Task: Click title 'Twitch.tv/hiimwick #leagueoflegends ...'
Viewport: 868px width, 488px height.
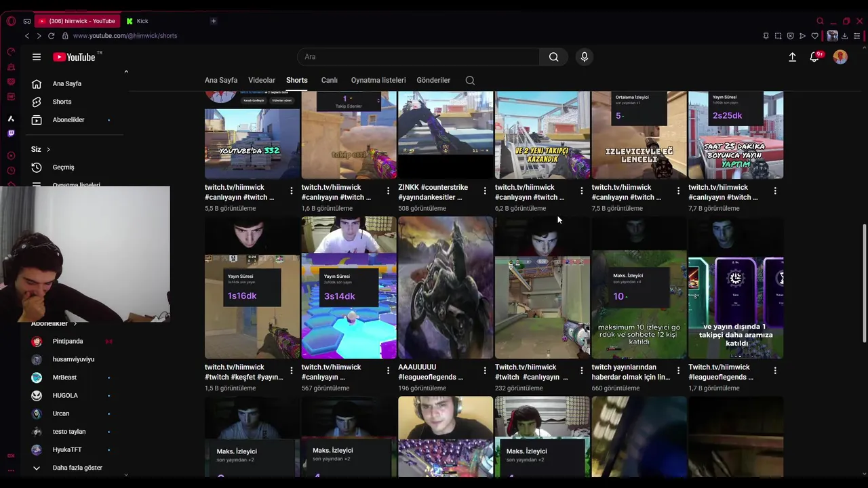Action: pyautogui.click(x=722, y=372)
